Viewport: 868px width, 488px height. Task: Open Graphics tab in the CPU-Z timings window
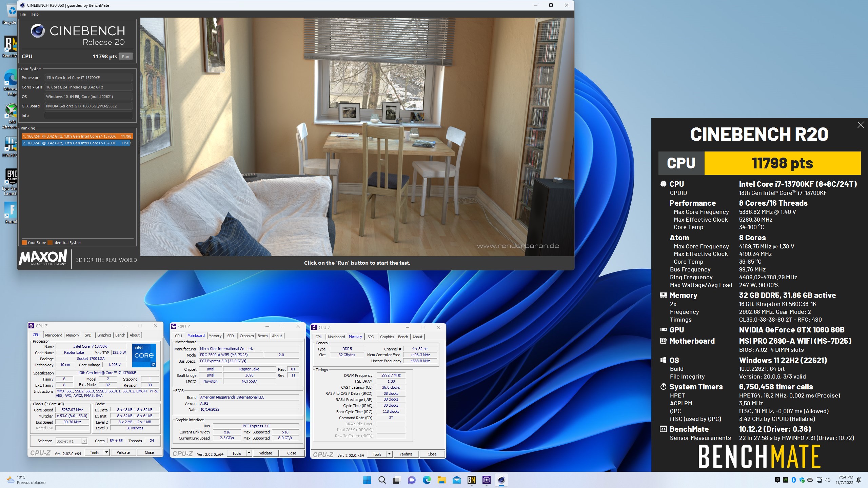click(x=387, y=337)
